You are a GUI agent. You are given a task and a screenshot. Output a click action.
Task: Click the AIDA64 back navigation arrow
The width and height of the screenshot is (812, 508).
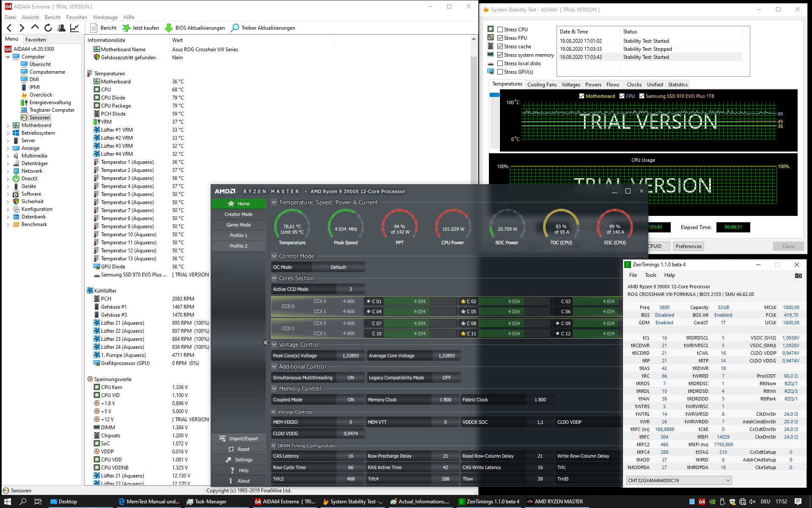pos(9,28)
